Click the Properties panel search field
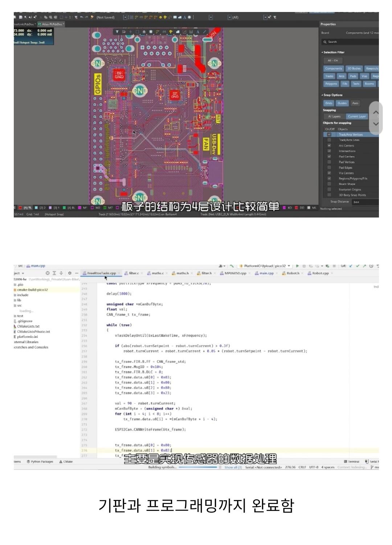This screenshot has width=392, height=545. pos(350,42)
